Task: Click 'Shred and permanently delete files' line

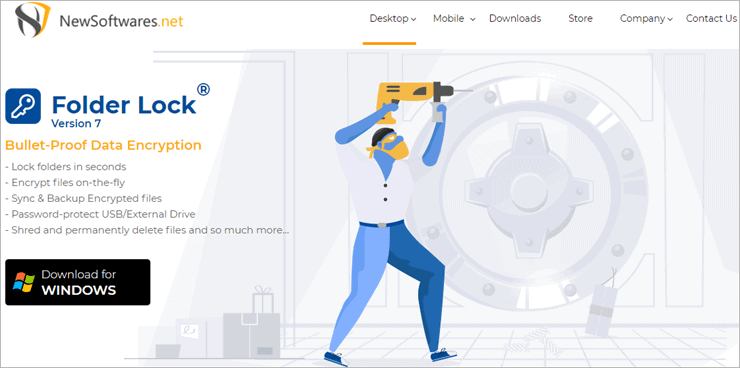Action: click(147, 231)
